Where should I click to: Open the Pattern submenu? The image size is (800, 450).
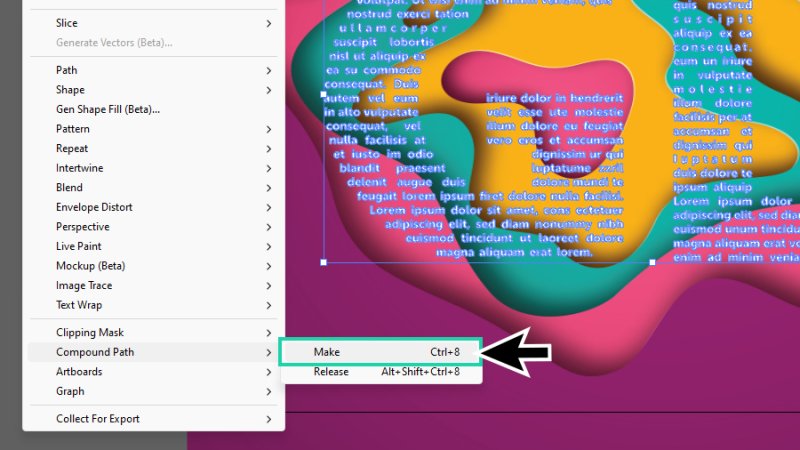154,129
